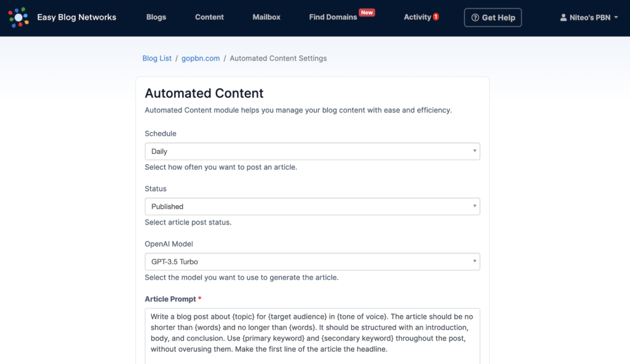The height and width of the screenshot is (364, 630).
Task: Click the dropdown arrow icon on OpenAI Model field
Action: pyautogui.click(x=474, y=261)
